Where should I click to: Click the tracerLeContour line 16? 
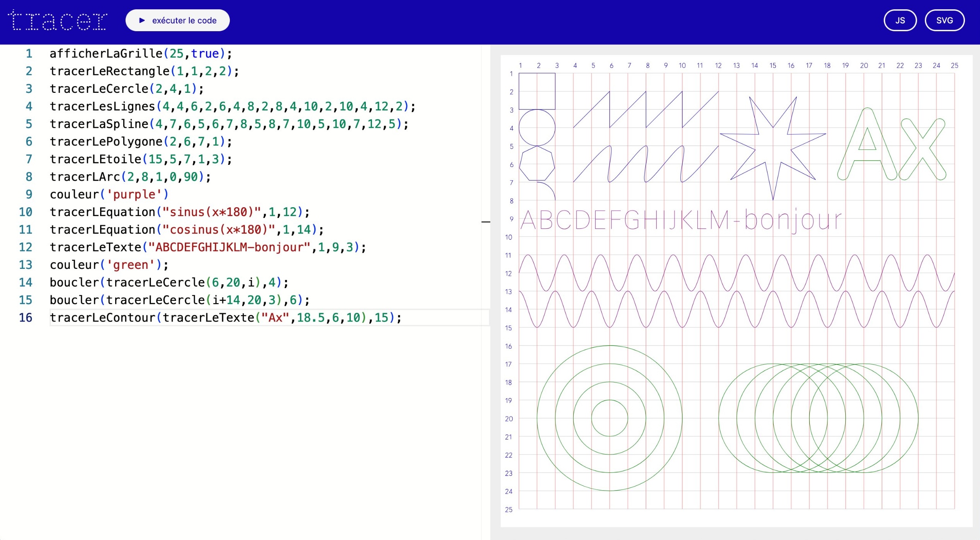click(226, 318)
